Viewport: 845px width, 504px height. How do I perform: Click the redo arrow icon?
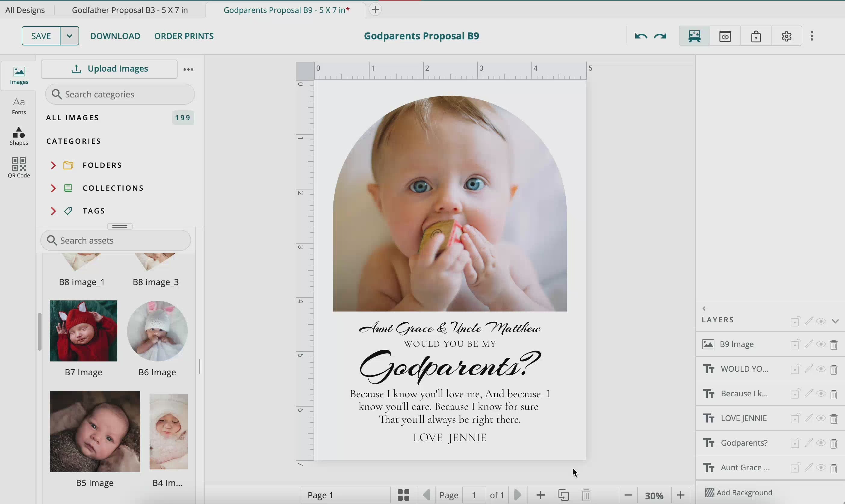pos(660,36)
